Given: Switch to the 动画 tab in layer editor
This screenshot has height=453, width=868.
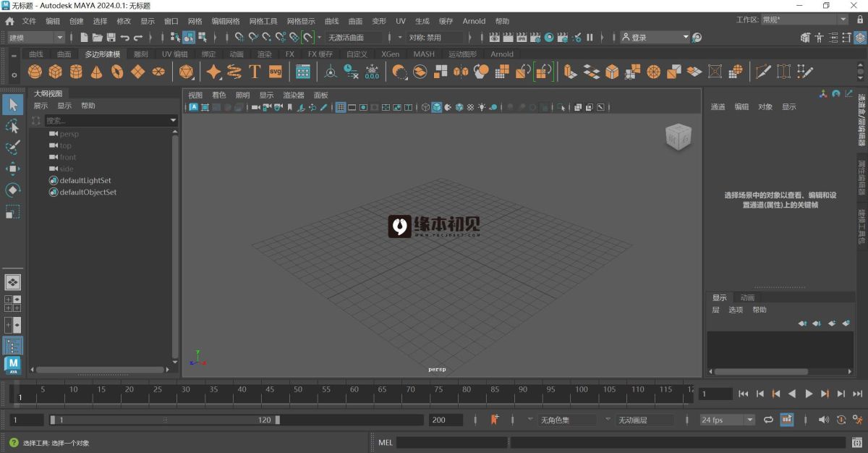Looking at the screenshot, I should tap(747, 297).
